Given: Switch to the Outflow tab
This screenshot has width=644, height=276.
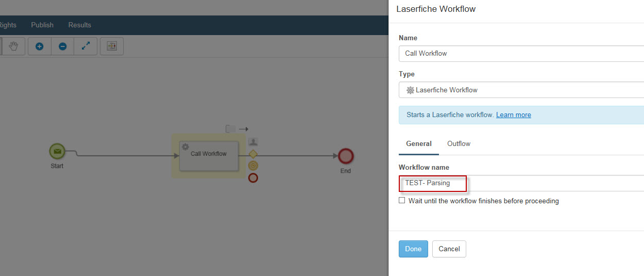Looking at the screenshot, I should (459, 144).
